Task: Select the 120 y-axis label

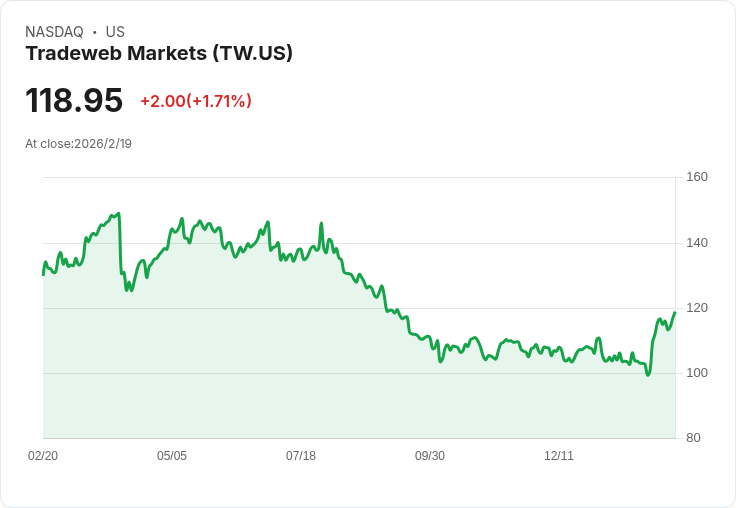Action: pos(697,308)
